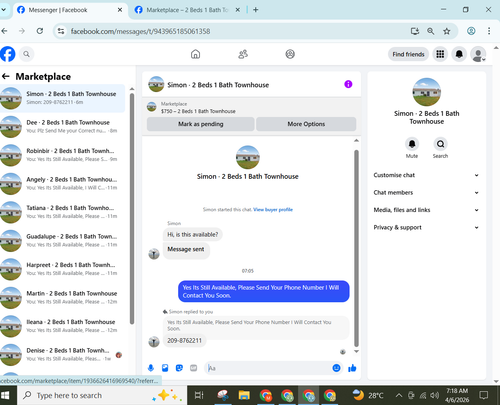This screenshot has height=405, width=500.
Task: Click Find friends button
Action: click(408, 54)
